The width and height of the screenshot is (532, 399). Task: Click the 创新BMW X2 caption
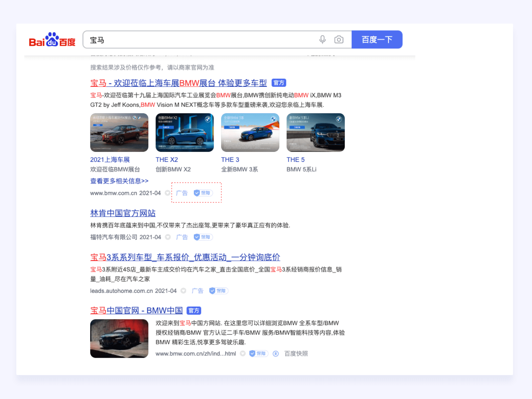click(173, 169)
